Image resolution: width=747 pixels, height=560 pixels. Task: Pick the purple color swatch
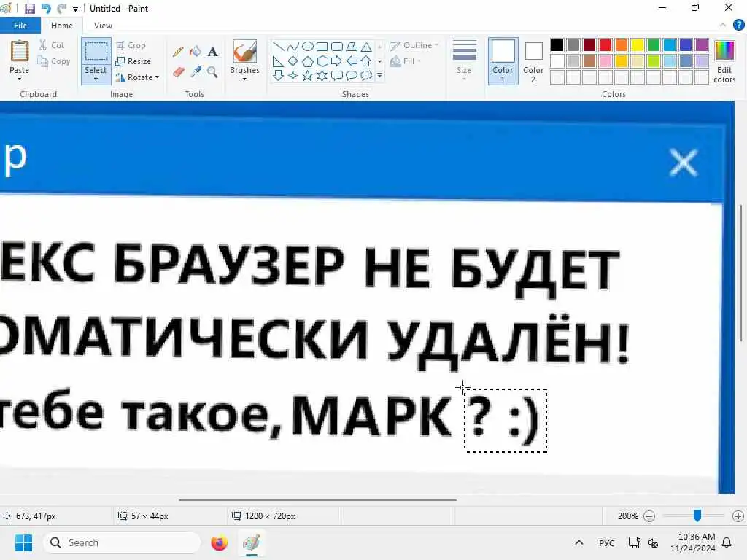(702, 45)
